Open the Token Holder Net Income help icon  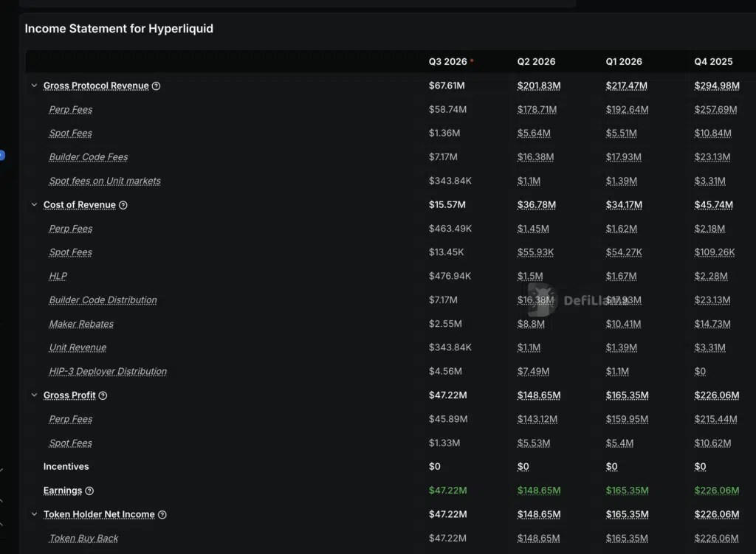(162, 514)
